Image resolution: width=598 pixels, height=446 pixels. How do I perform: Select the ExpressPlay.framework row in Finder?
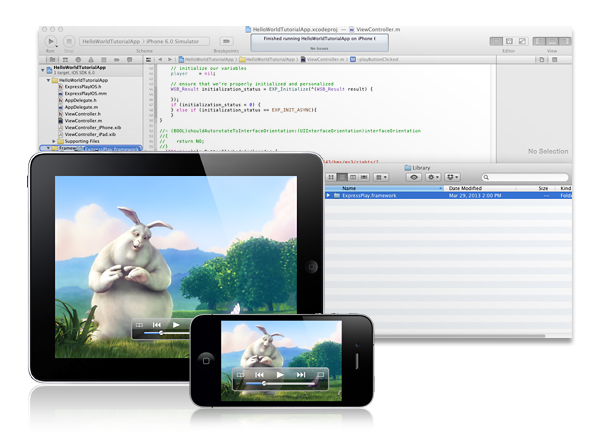pyautogui.click(x=448, y=195)
